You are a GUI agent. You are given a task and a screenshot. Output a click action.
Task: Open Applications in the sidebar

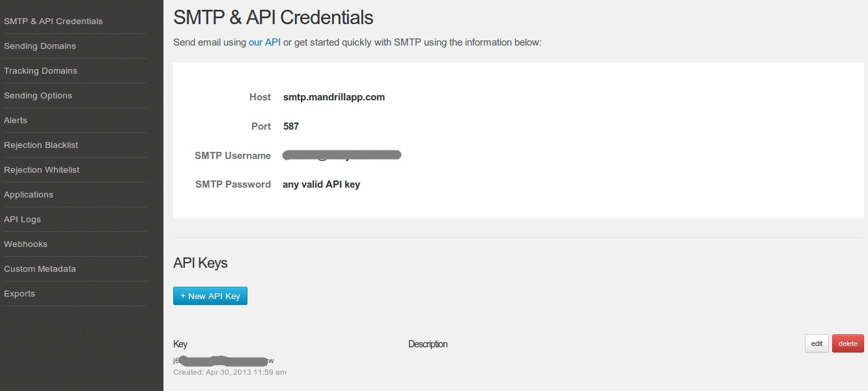pos(29,195)
